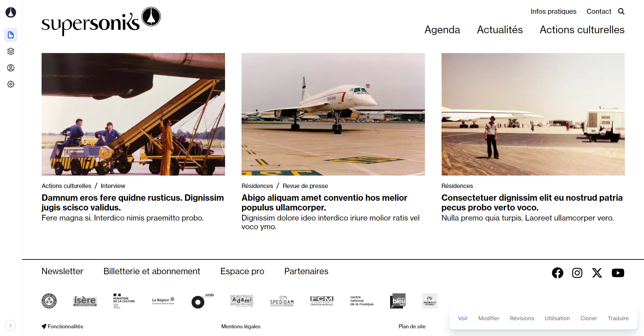Open the Facebook social icon

tap(557, 273)
